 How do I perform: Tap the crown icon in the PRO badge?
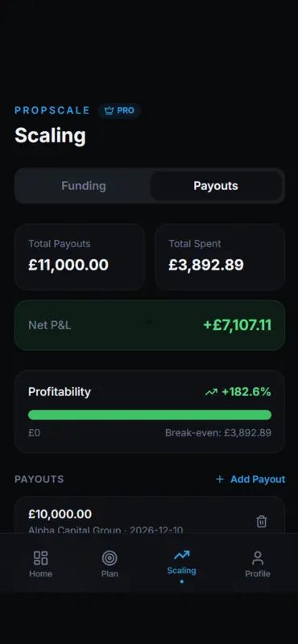coord(109,111)
